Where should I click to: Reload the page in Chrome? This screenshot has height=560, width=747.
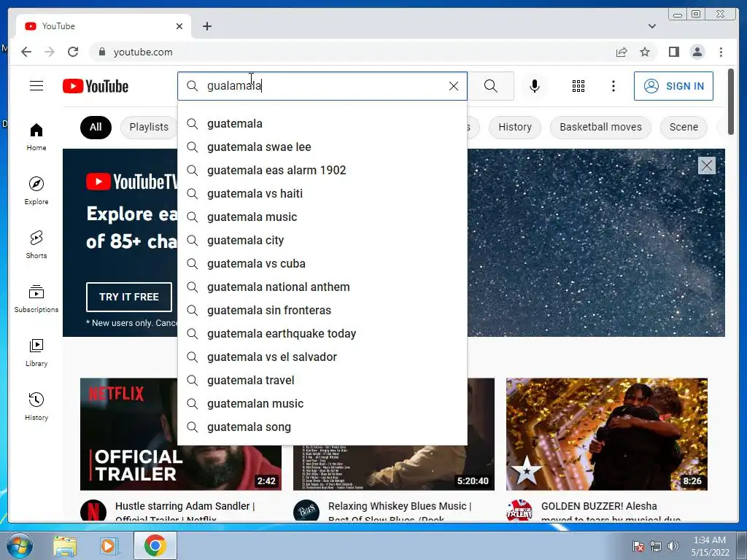(x=73, y=52)
